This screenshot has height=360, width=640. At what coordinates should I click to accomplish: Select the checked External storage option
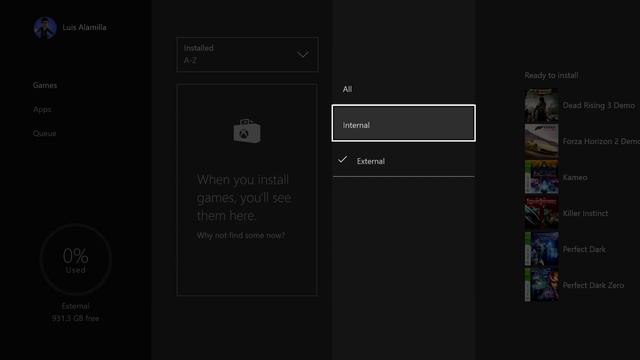403,161
